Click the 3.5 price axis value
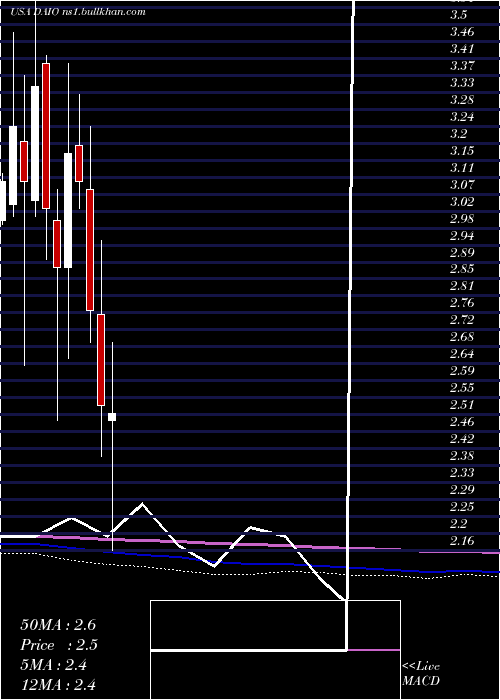This screenshot has height=700, width=500. (459, 15)
